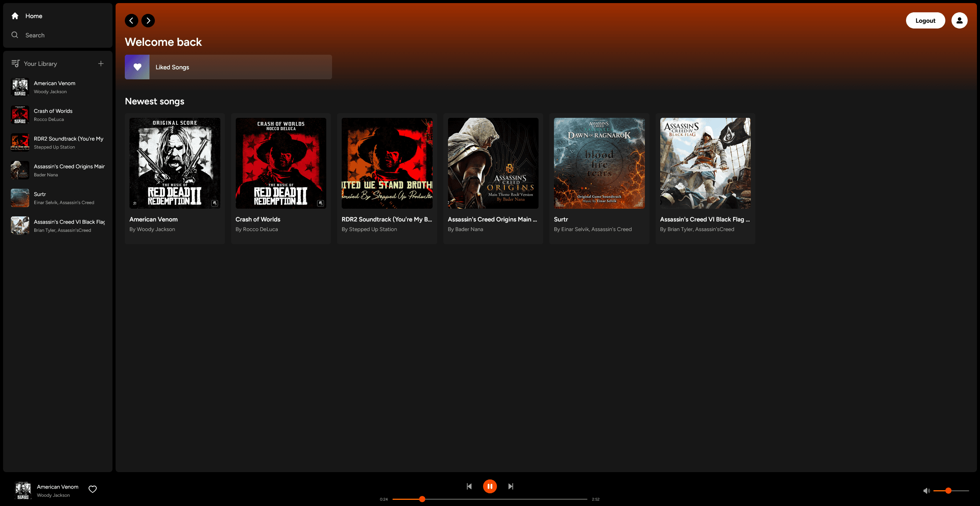Image resolution: width=980 pixels, height=506 pixels.
Task: Click 'By Woody Jackson' under American Venom card
Action: 152,229
